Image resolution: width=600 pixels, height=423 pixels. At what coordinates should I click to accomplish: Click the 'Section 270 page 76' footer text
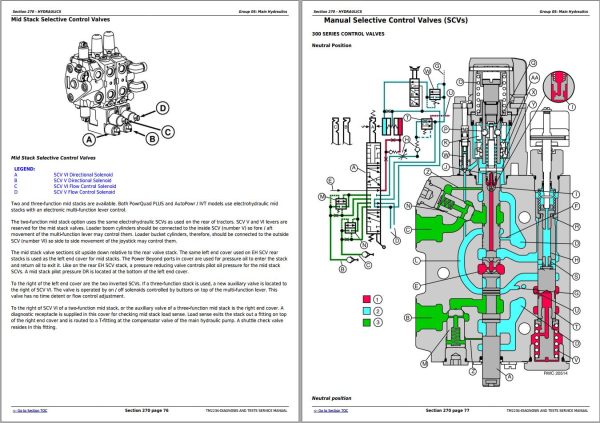click(147, 410)
